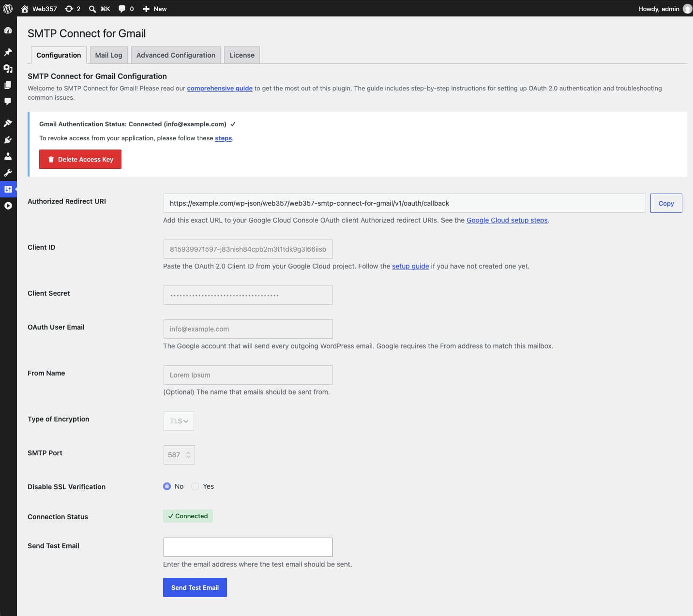
Task: Click the collapse menu play icon
Action: click(8, 206)
